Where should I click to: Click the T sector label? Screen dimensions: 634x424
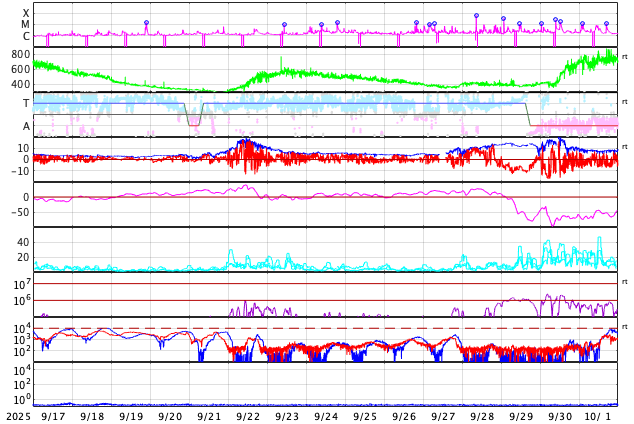click(26, 103)
